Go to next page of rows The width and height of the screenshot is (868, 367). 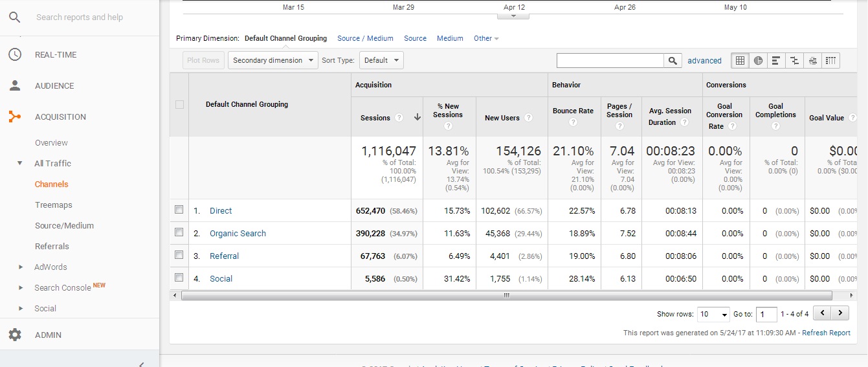840,313
